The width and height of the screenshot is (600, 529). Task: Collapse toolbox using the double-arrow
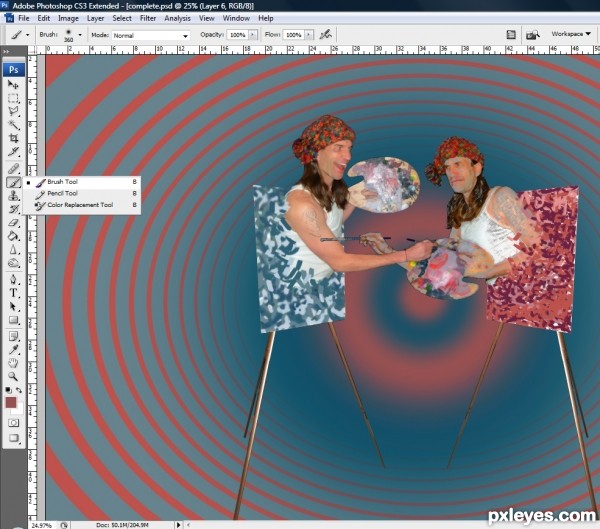pos(6,52)
